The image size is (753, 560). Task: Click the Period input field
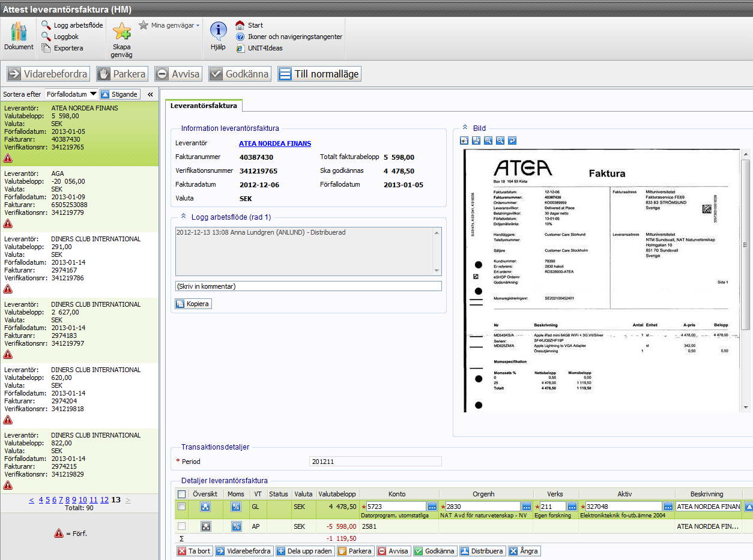(375, 462)
